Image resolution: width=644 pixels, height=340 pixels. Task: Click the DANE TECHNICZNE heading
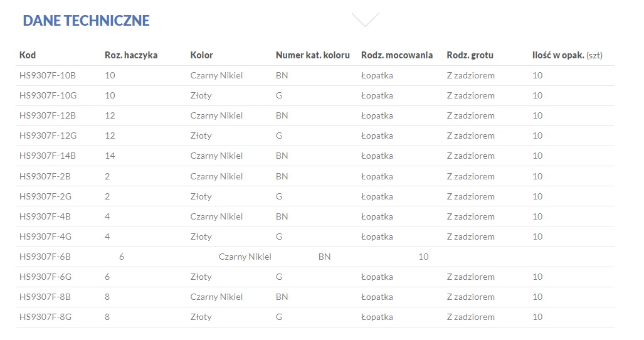(x=86, y=21)
